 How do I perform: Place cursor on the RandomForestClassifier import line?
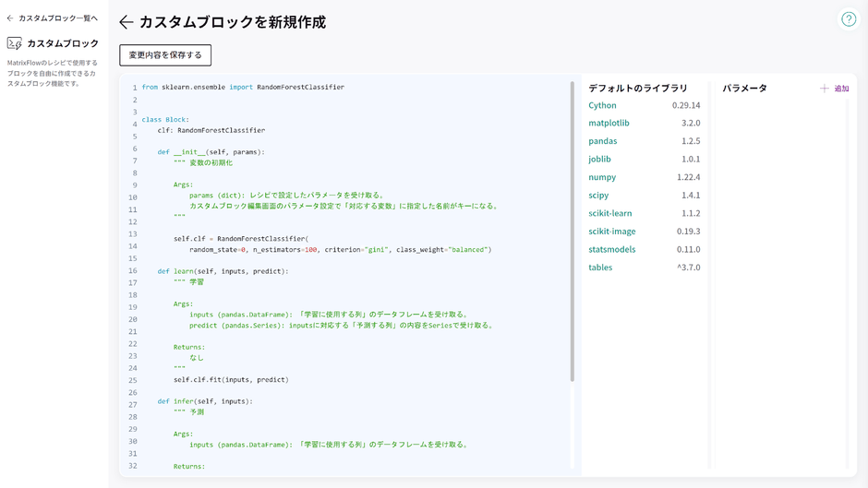[243, 88]
